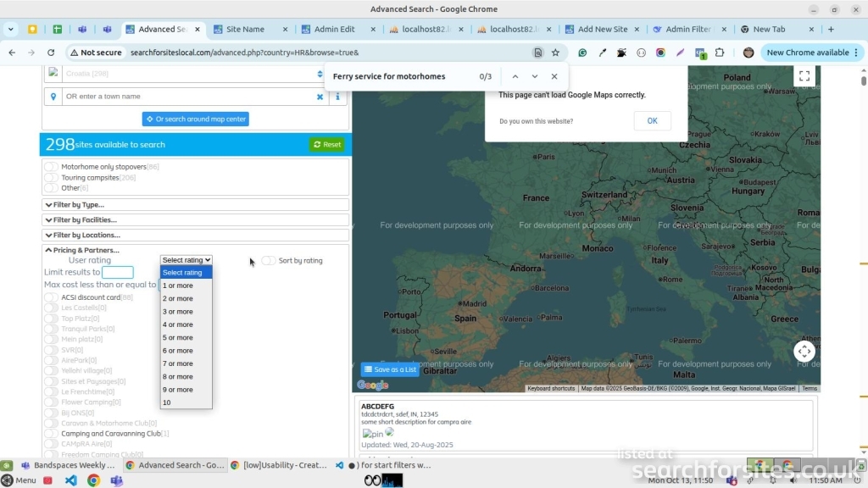Enable Sort by rating toggle
868x488 pixels.
click(269, 261)
